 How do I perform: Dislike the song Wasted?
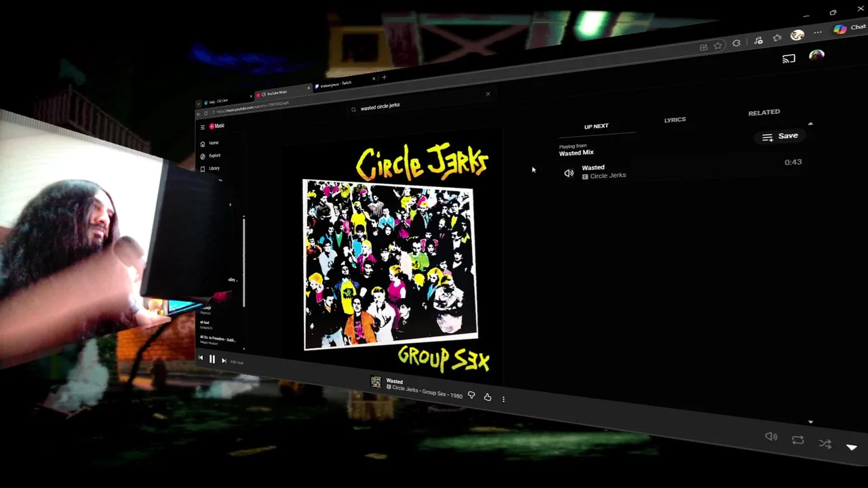(x=471, y=395)
